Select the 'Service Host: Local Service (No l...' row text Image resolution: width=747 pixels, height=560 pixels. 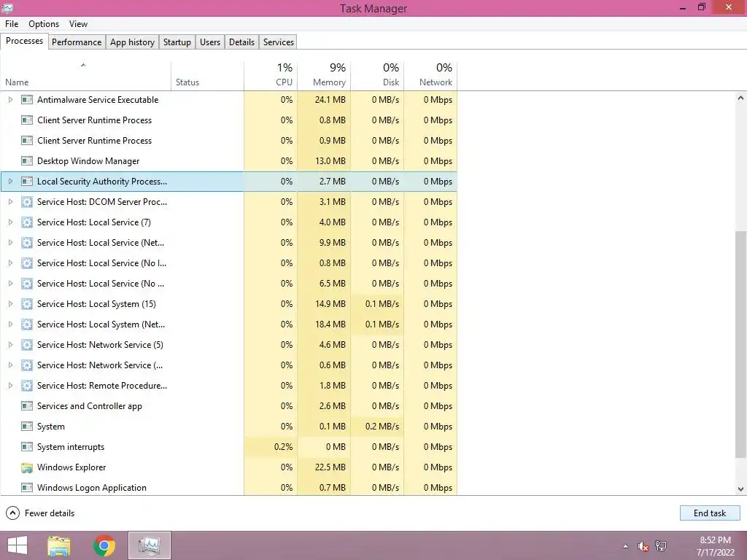point(102,263)
